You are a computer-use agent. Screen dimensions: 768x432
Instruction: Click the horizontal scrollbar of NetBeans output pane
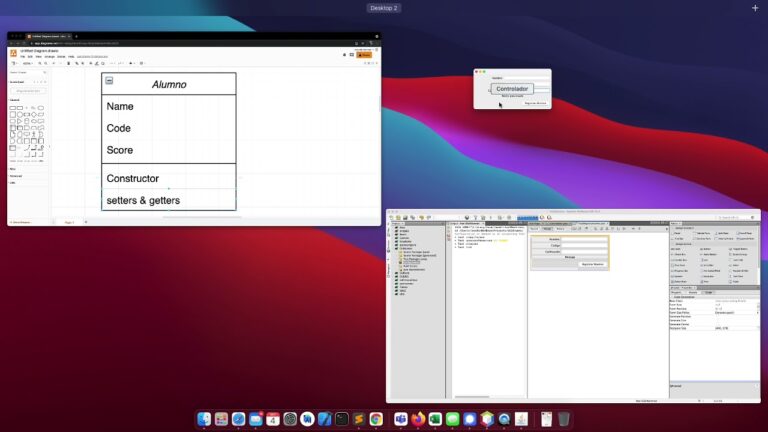(x=472, y=397)
